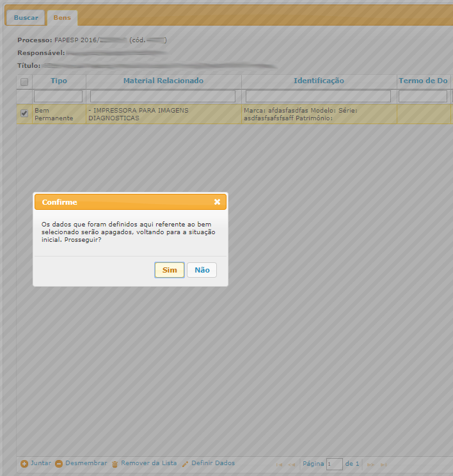Screen dimensions: 453x476
Task: Click the Identificação filter input field
Action: coord(318,96)
